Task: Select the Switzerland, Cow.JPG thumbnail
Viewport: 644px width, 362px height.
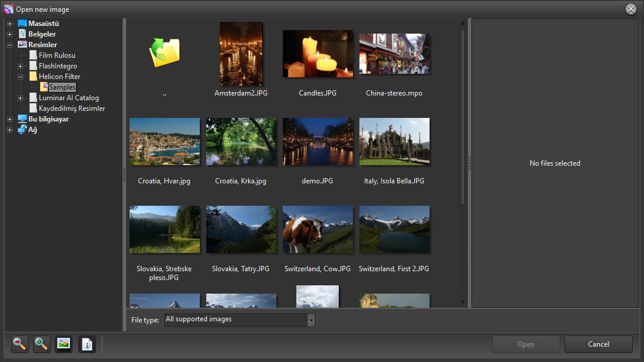Action: (318, 230)
